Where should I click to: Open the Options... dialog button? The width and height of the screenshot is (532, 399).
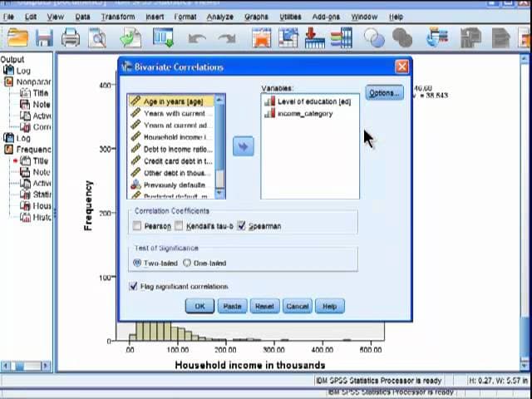[384, 92]
